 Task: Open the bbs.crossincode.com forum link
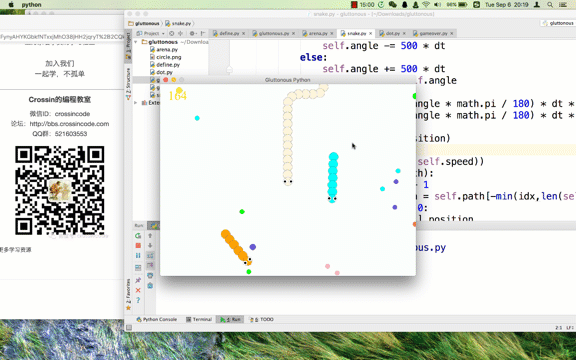click(x=69, y=124)
